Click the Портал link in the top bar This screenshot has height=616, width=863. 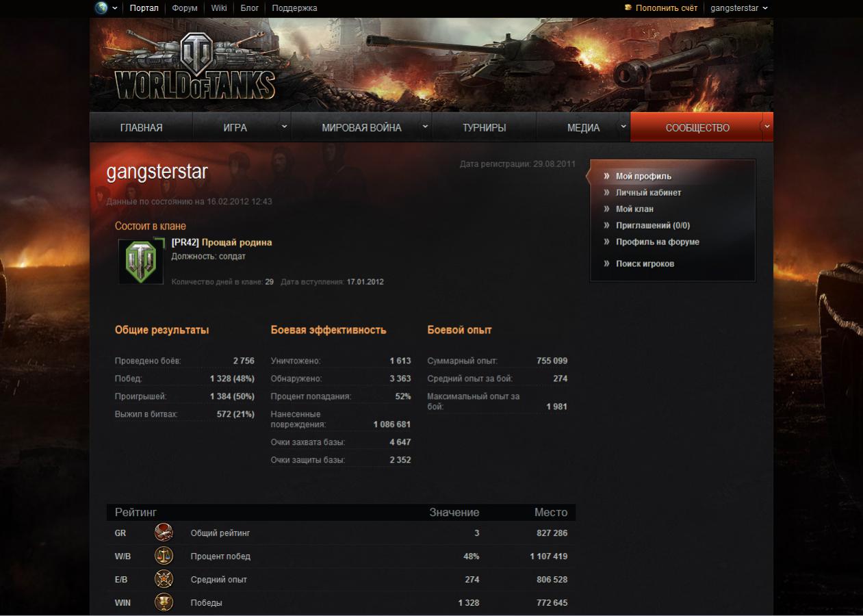(144, 8)
